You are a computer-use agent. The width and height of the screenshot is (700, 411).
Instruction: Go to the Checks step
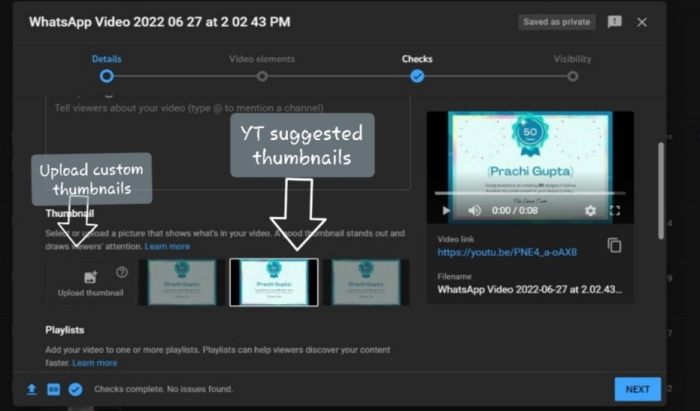(417, 76)
